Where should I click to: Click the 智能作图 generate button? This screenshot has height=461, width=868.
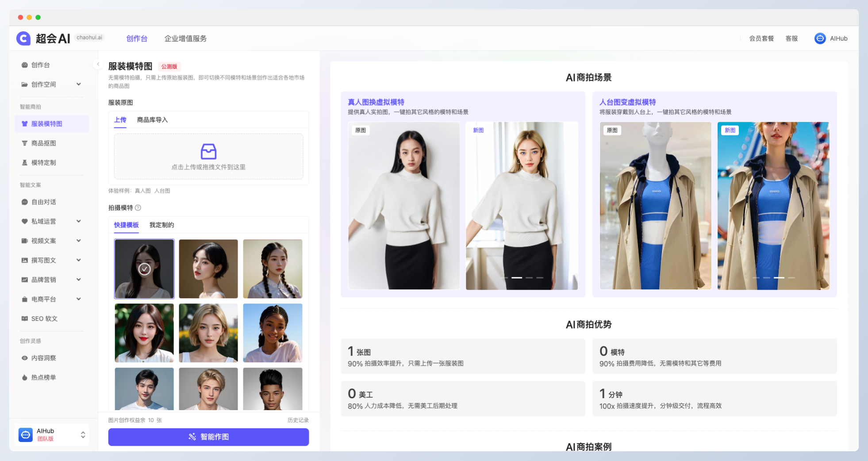tap(208, 437)
